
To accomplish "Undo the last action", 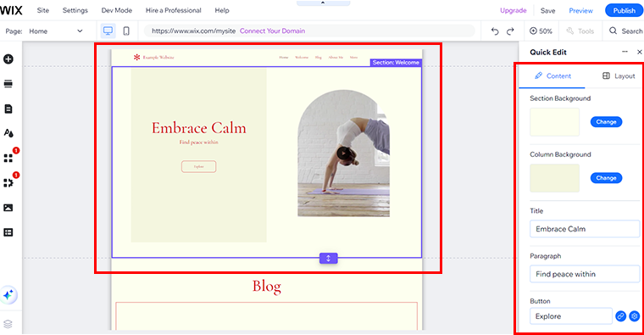I will coord(495,31).
